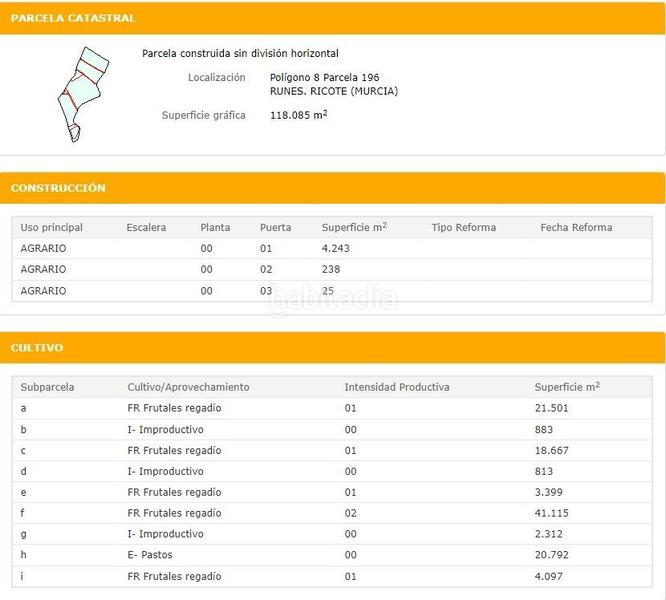666x600 pixels.
Task: Select the PARCELA CATASTRAL section header
Action: coord(73,18)
